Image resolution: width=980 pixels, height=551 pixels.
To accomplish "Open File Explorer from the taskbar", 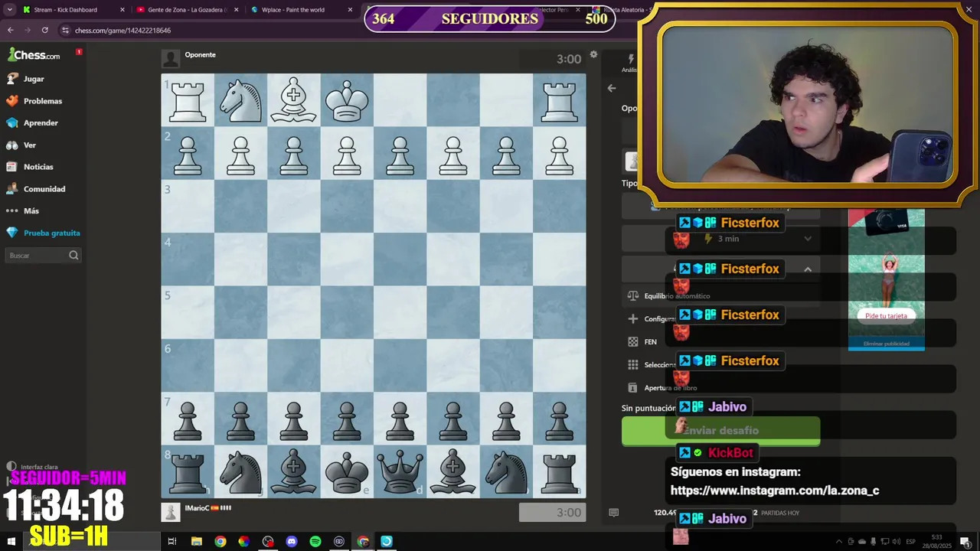I will (196, 541).
